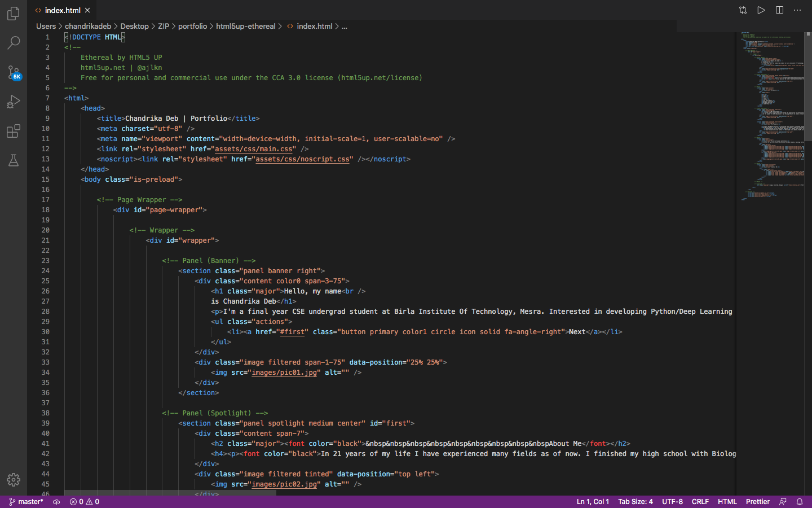Change indentation via Tab Size: 4
This screenshot has height=508, width=812.
point(636,502)
